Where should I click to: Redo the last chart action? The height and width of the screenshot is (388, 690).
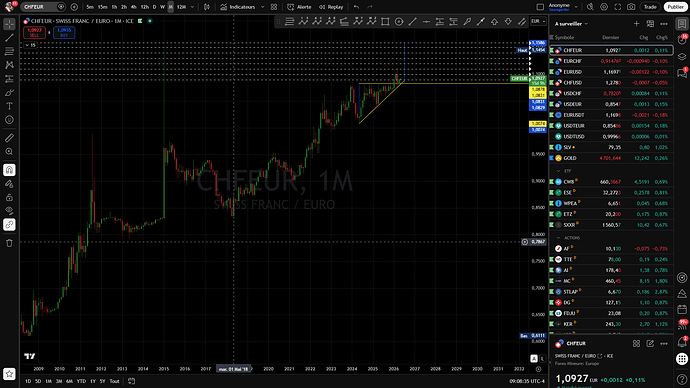(370, 7)
